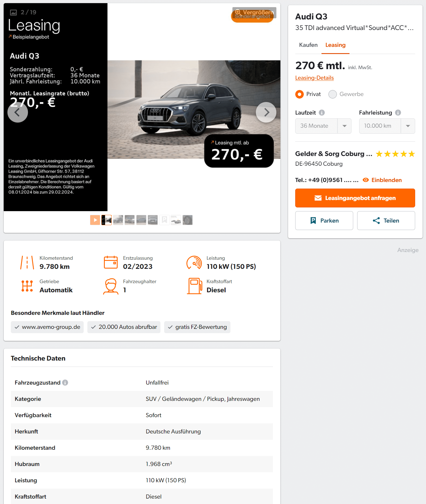Click the Fahrzeughalter person icon
This screenshot has width=426, height=504.
coord(111,286)
